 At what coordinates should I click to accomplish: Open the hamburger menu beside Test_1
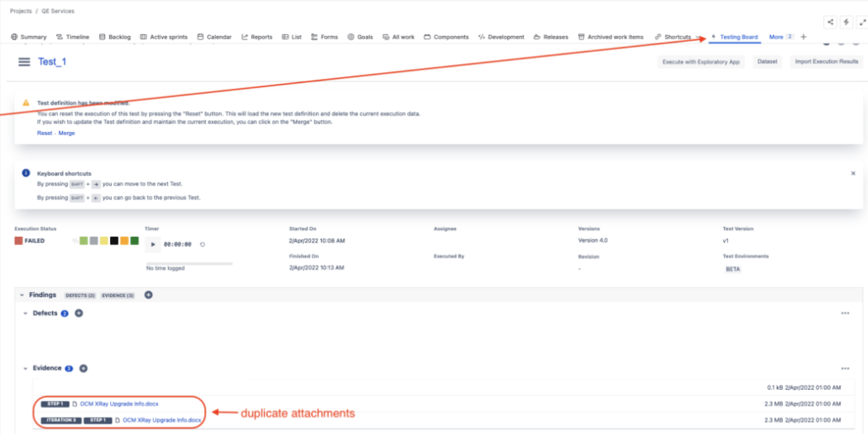pyautogui.click(x=24, y=62)
